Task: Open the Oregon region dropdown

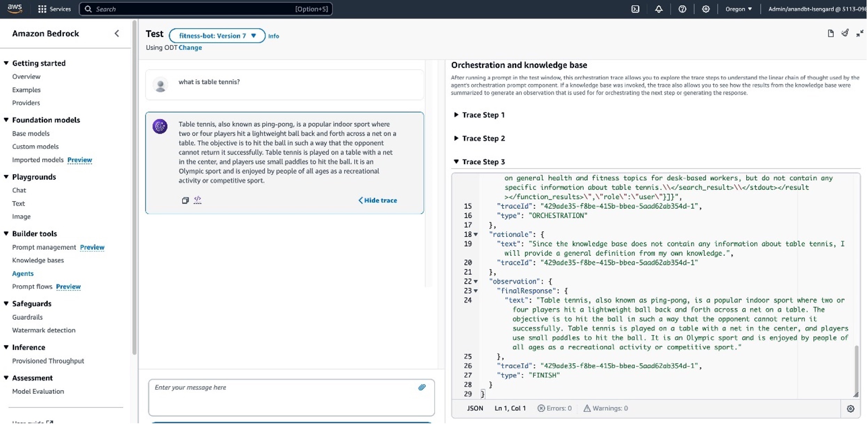Action: [x=738, y=9]
